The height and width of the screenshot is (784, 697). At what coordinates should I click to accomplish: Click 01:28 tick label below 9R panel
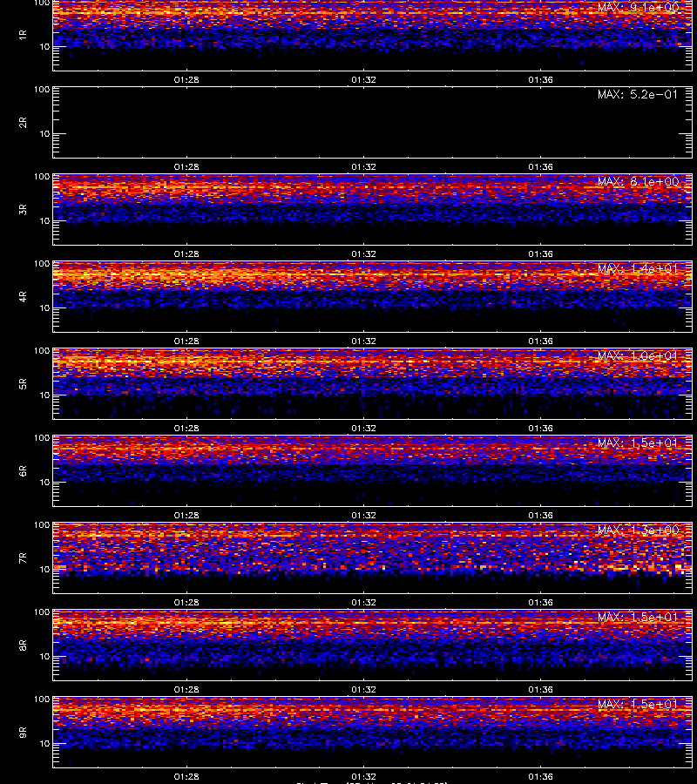click(186, 776)
